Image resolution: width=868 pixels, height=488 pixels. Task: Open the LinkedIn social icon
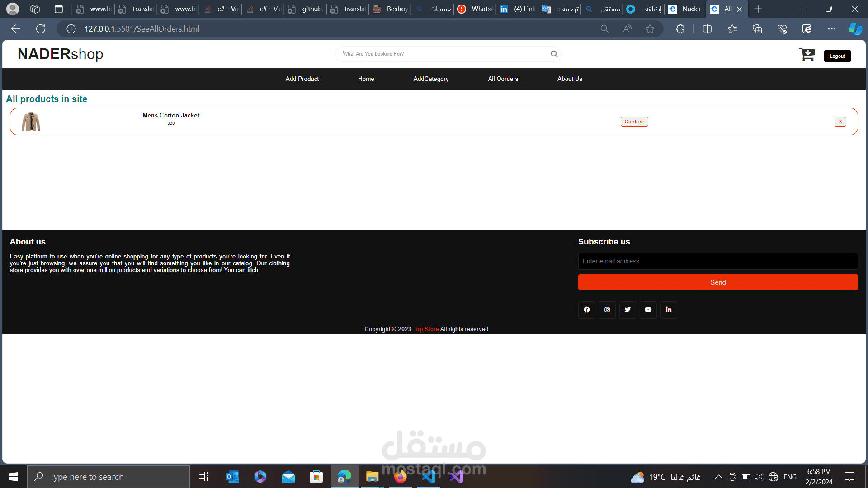669,310
